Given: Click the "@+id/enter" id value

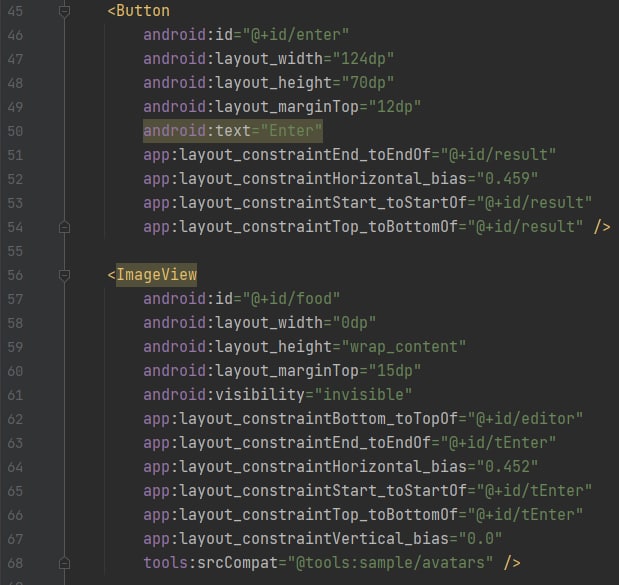Looking at the screenshot, I should [296, 35].
